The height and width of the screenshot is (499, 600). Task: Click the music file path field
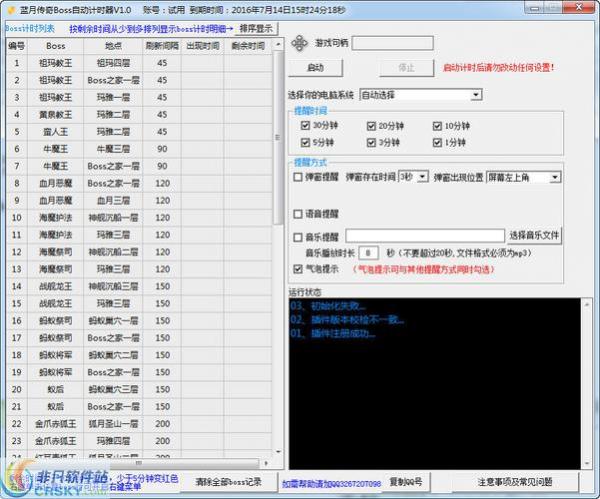(425, 235)
